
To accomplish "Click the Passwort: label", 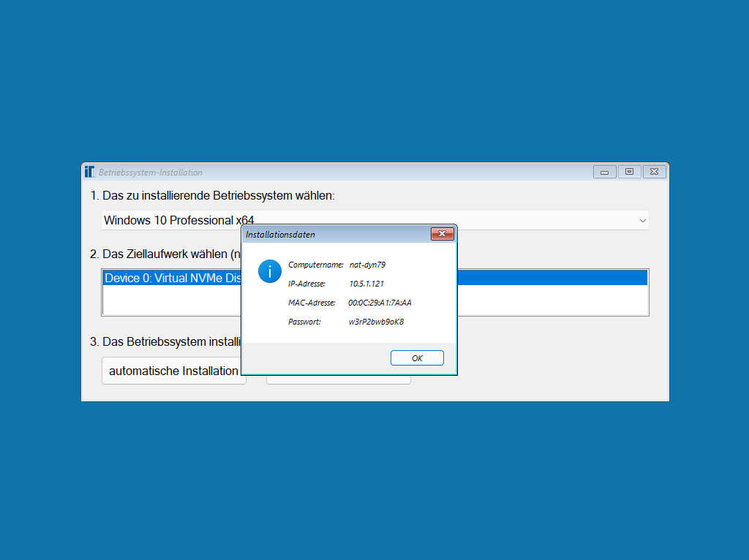I will [x=304, y=322].
